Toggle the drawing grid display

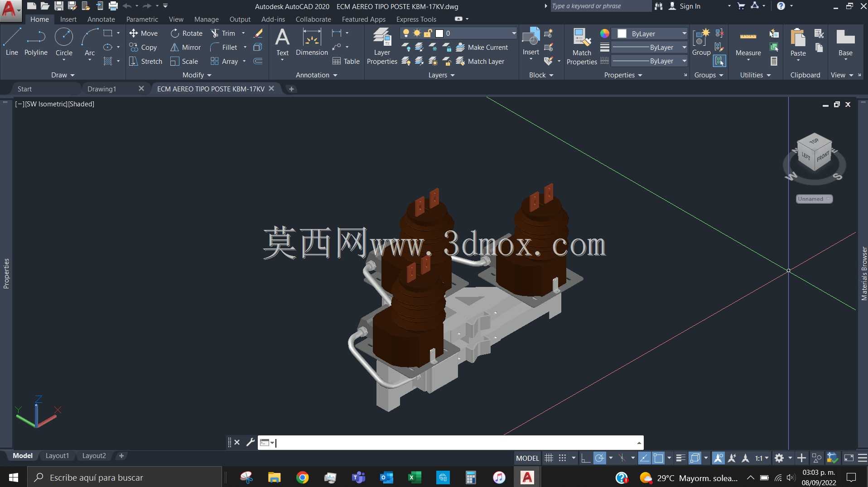[x=549, y=458]
